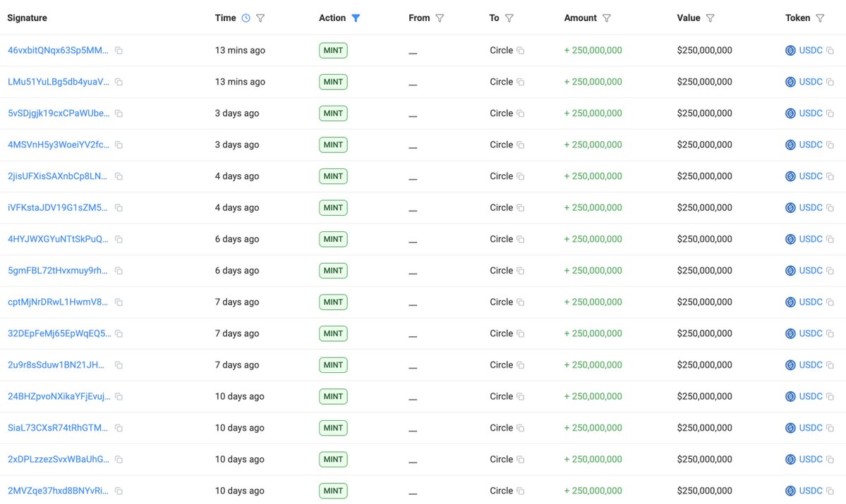Open the From column filter
This screenshot has width=846, height=504.
click(440, 18)
